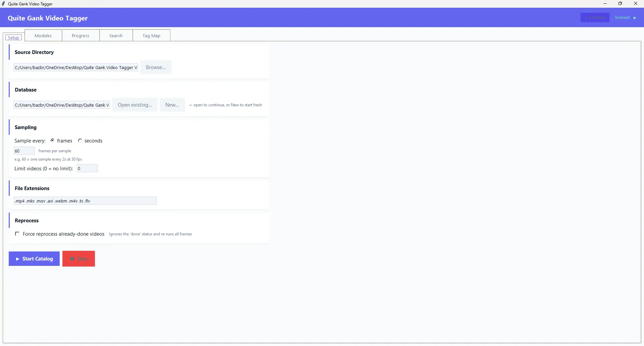Restore down the application window
The height and width of the screenshot is (346, 644).
pyautogui.click(x=620, y=4)
